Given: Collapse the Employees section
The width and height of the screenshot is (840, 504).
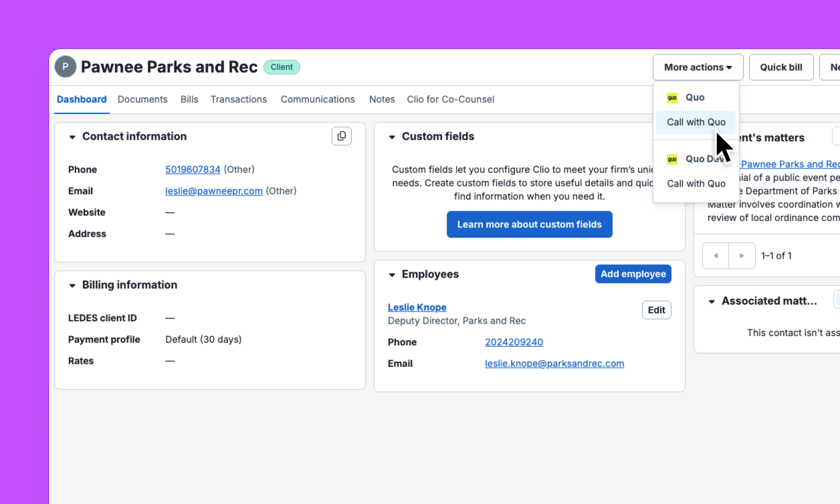Looking at the screenshot, I should [392, 275].
